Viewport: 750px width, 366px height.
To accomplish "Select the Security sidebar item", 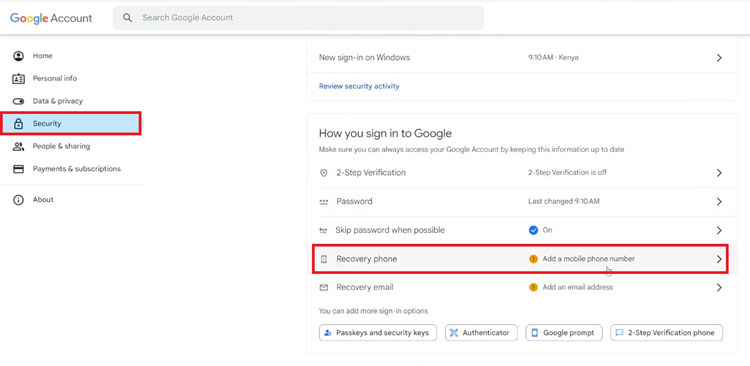I will [71, 123].
